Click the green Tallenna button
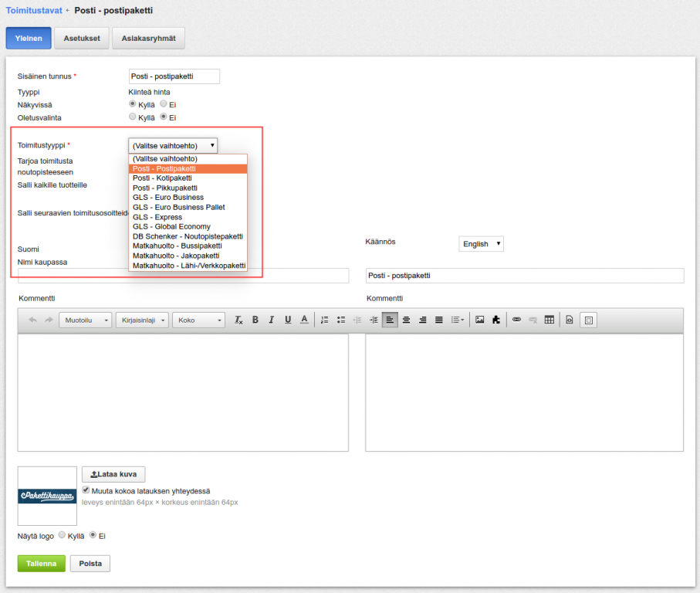This screenshot has height=593, width=700. pyautogui.click(x=42, y=564)
